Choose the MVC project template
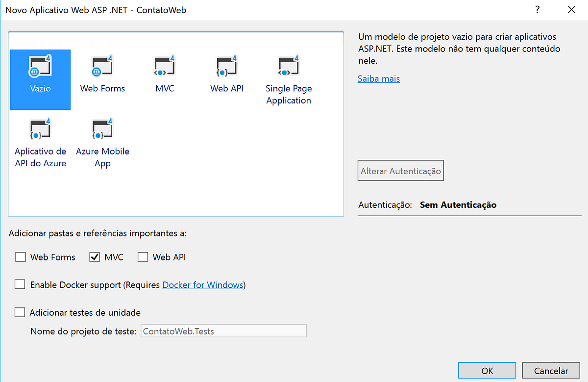 (x=165, y=74)
